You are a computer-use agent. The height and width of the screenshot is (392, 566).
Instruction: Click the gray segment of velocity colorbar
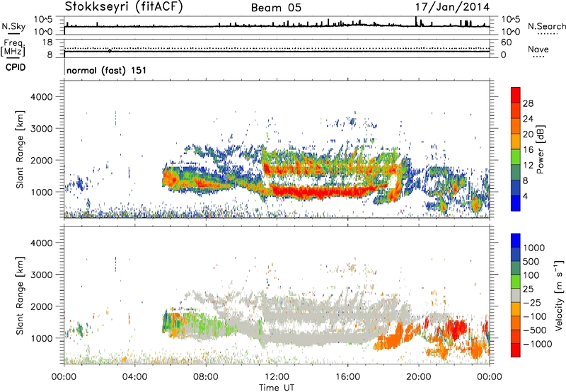[x=516, y=295]
